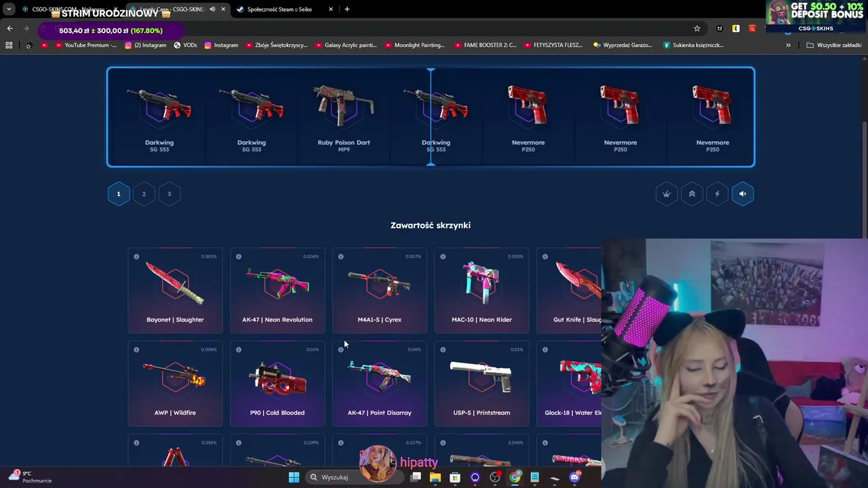This screenshot has height=488, width=868.
Task: Open Chrome from the taskbar
Action: click(515, 477)
